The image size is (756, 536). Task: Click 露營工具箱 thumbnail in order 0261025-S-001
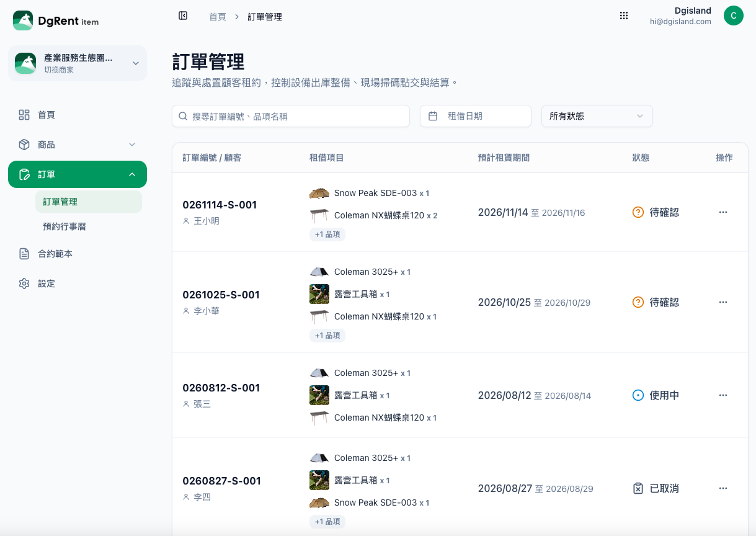[x=319, y=294]
